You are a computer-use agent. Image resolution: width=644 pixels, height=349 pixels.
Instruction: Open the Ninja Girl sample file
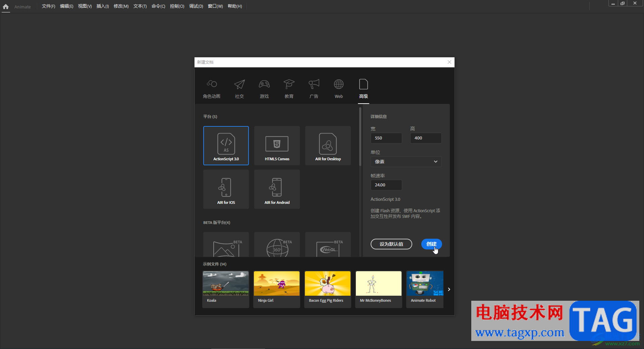click(277, 289)
